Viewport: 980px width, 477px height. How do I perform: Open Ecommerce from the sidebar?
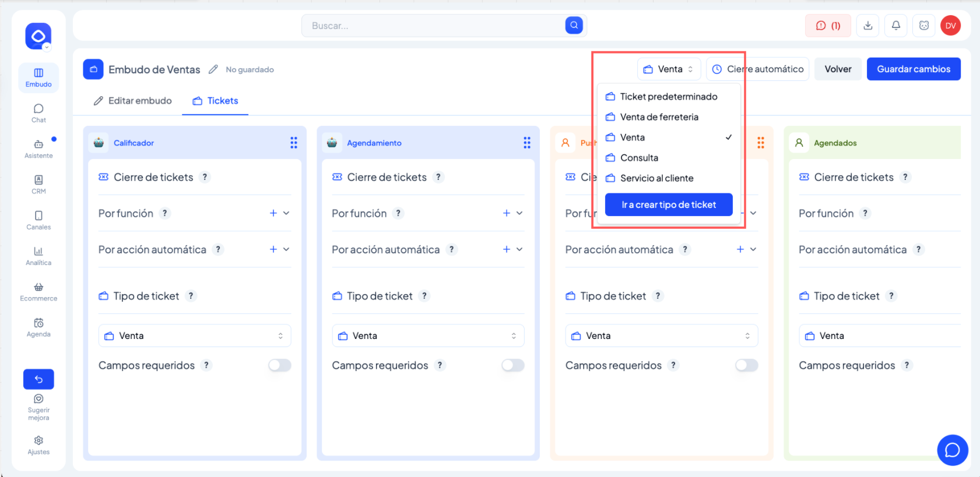click(38, 291)
